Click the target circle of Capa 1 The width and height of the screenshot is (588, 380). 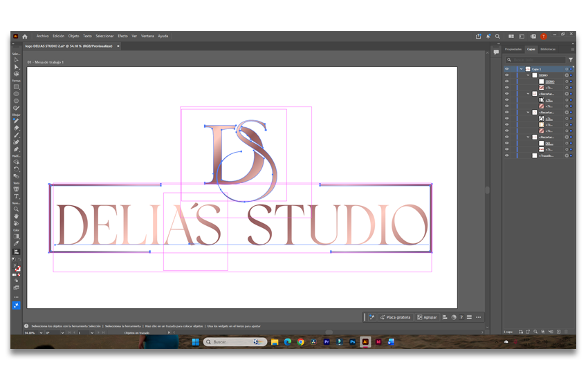tap(567, 69)
